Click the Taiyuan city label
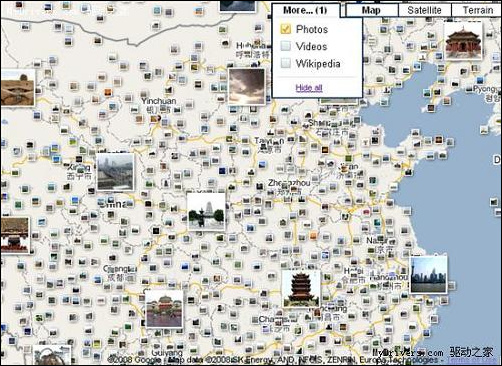502x366 pixels. [269, 141]
